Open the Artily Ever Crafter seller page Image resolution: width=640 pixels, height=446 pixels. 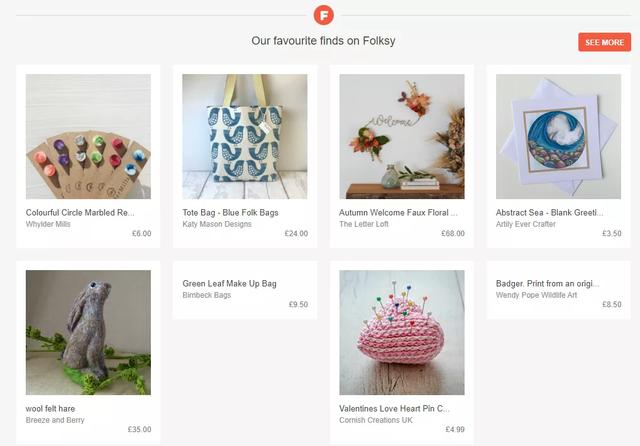pyautogui.click(x=526, y=224)
